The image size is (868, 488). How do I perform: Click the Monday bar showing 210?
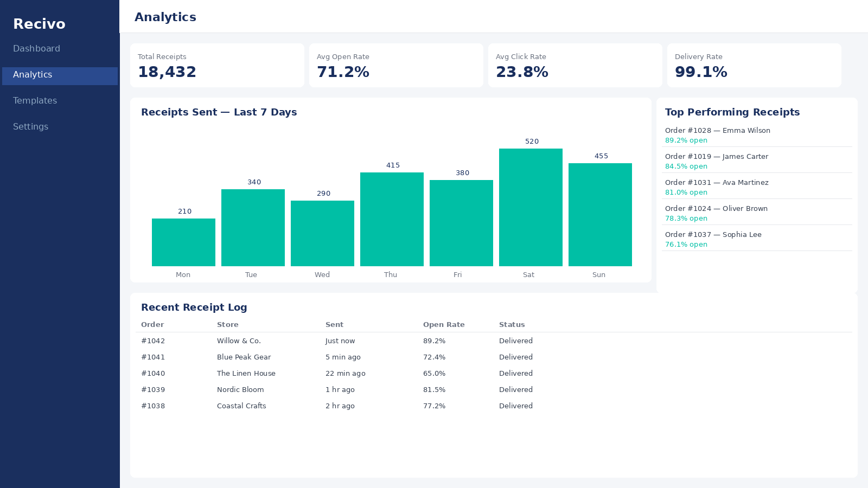183,242
